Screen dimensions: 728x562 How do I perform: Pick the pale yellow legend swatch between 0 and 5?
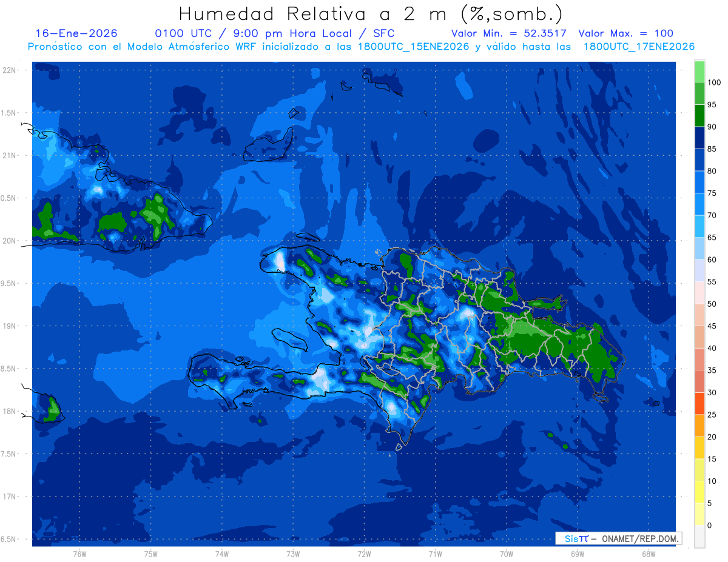click(699, 514)
